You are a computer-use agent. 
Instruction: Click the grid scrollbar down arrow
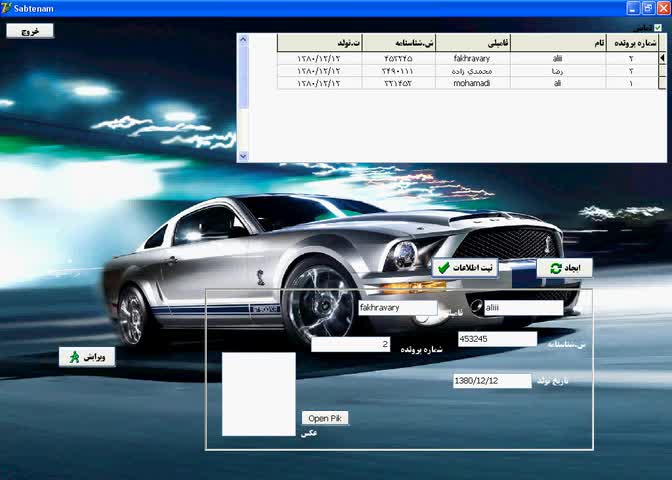(x=243, y=156)
